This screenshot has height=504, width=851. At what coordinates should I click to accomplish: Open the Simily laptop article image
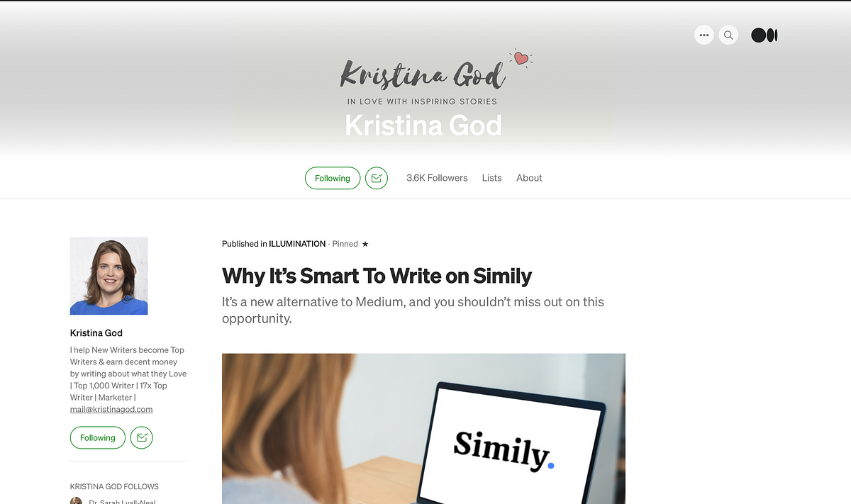pos(423,428)
